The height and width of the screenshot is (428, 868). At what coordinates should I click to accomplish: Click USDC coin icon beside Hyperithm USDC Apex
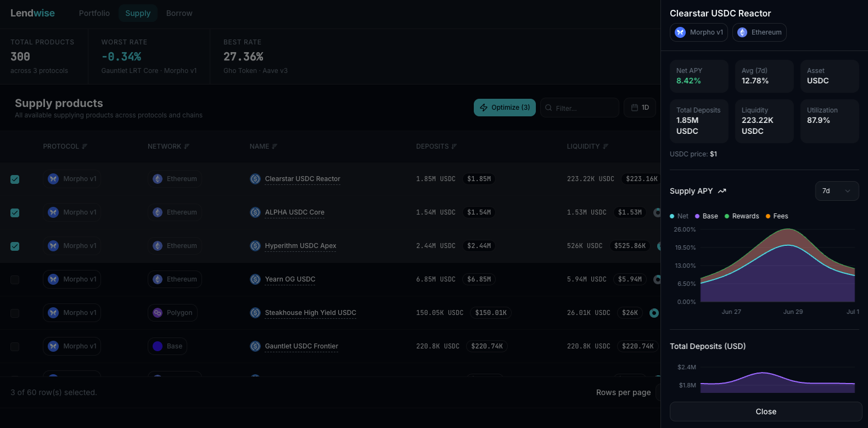(x=255, y=246)
